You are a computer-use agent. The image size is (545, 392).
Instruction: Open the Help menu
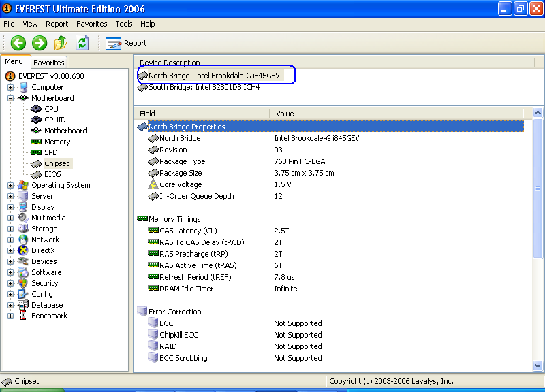148,24
